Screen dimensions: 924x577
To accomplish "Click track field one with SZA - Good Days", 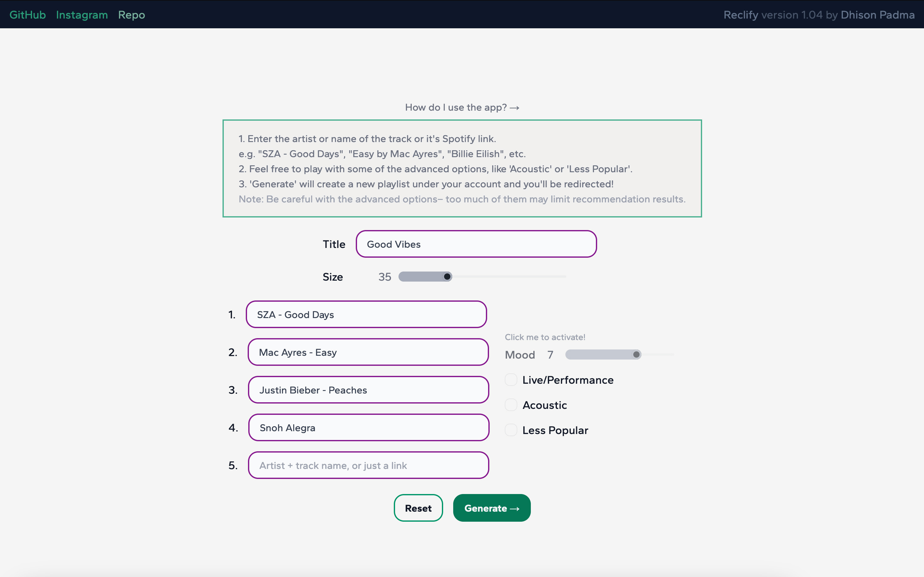I will 366,315.
